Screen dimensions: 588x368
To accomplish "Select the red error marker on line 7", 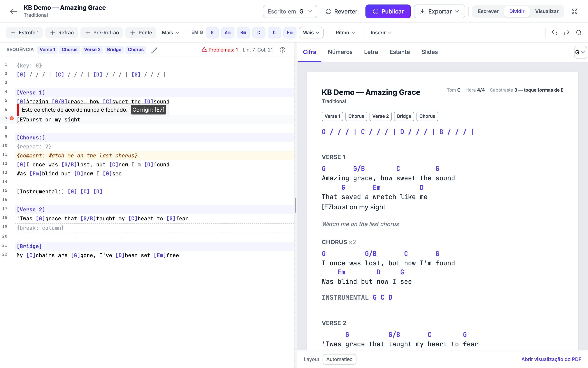I will click(12, 119).
